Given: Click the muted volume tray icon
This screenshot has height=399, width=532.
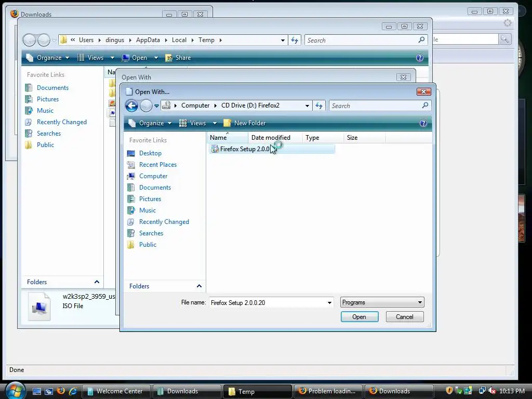Looking at the screenshot, I should 491,391.
